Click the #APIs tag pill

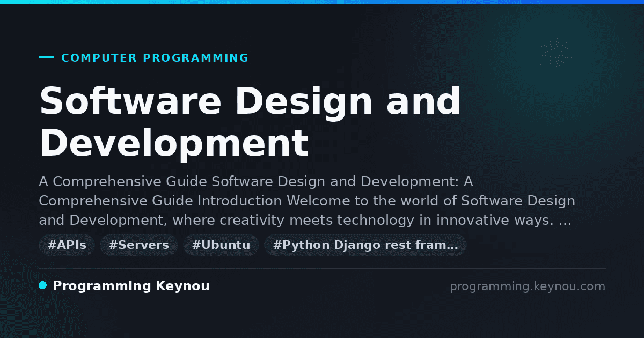pos(67,245)
